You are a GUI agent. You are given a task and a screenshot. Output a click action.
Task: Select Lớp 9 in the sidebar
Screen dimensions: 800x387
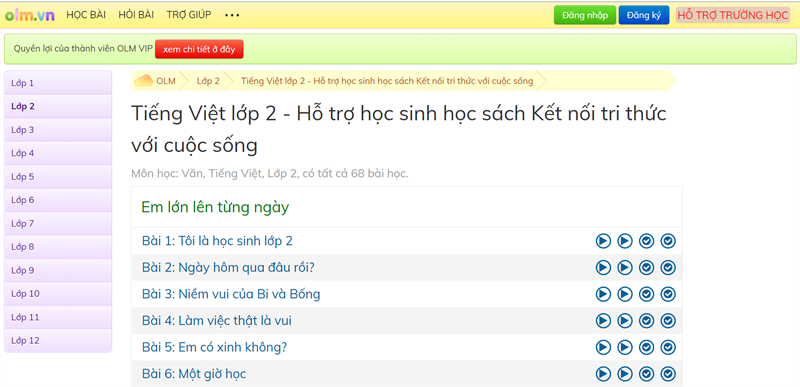(58, 270)
